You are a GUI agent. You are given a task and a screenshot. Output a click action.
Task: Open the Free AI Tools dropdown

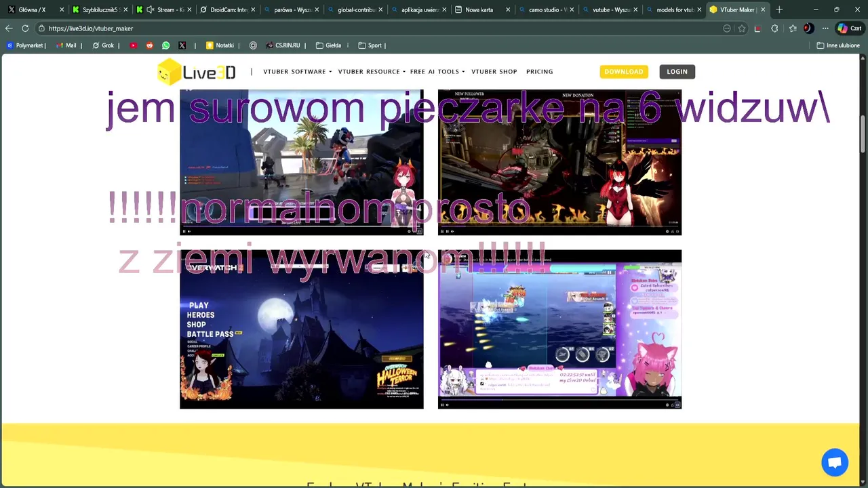point(437,72)
